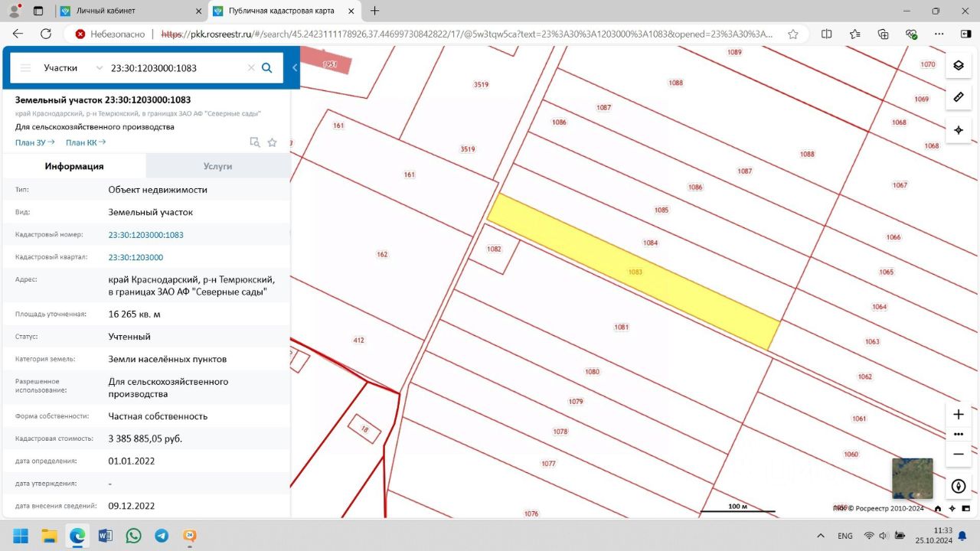Screen dimensions: 980x551
Task: Open the План ЗУ link
Action: (34, 142)
